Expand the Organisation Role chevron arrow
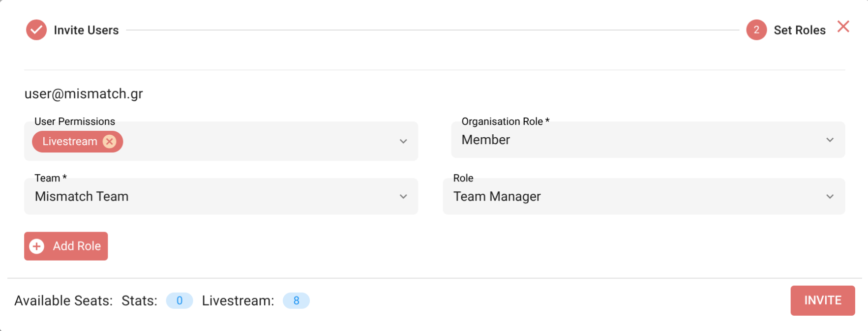 click(830, 140)
